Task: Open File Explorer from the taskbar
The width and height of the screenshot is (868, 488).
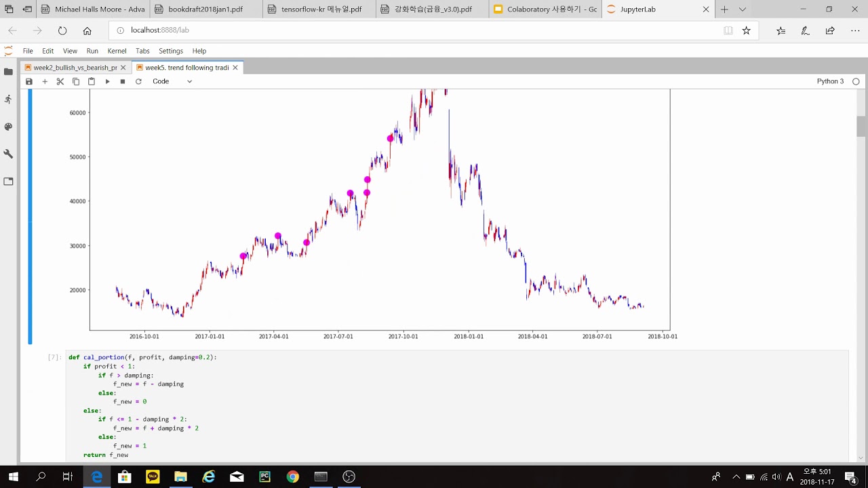Action: pyautogui.click(x=180, y=476)
